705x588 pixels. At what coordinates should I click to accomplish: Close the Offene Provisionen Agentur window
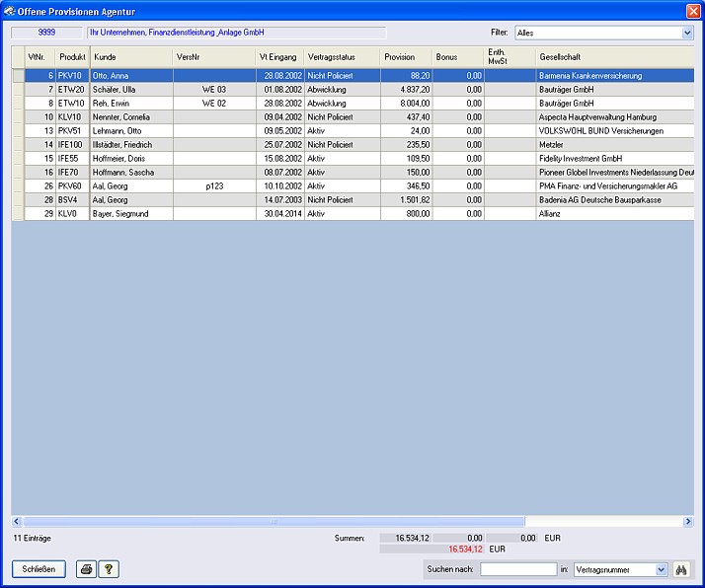coord(693,10)
